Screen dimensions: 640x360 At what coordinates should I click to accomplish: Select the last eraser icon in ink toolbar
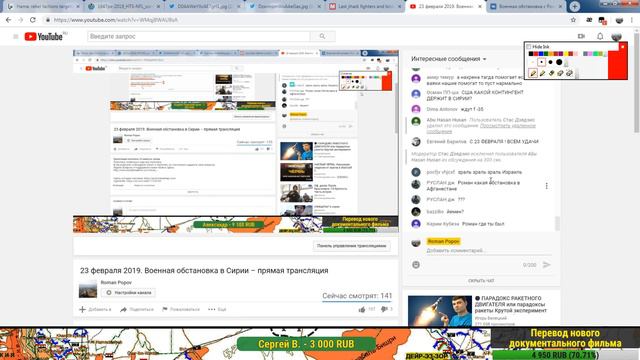(569, 73)
